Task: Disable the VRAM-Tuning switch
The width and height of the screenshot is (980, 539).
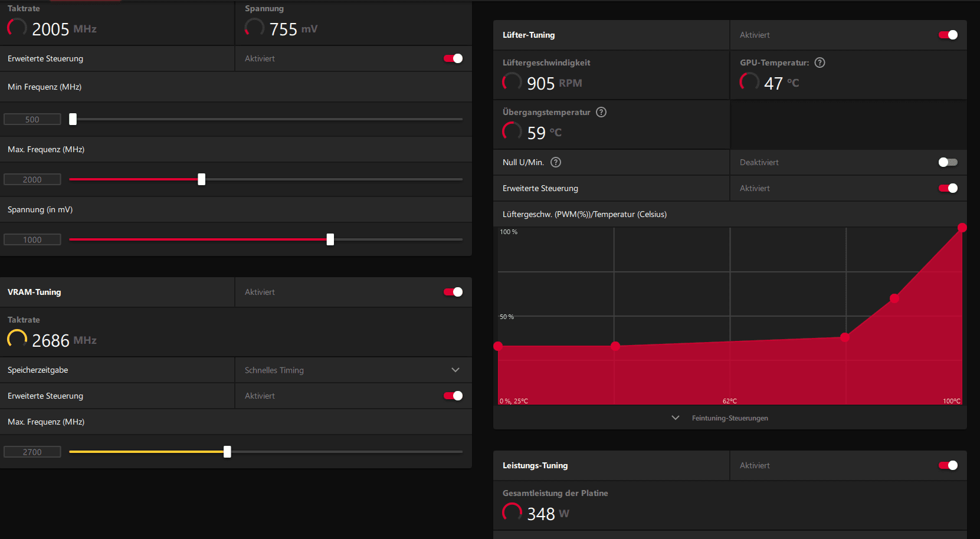Action: click(x=453, y=292)
